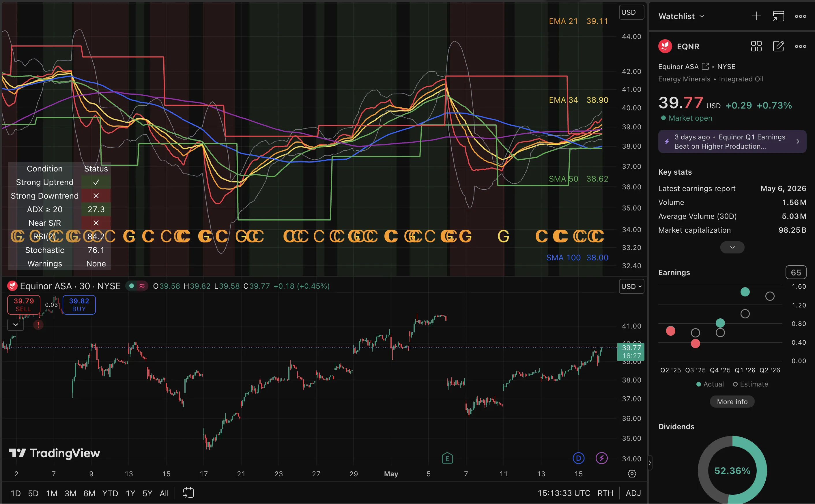This screenshot has height=504, width=815.
Task: Open the Equinor Q1 Earnings news banner
Action: [x=732, y=142]
